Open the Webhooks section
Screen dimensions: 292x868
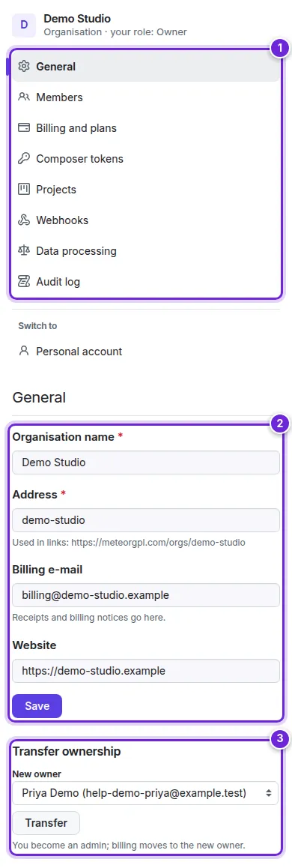(146, 220)
